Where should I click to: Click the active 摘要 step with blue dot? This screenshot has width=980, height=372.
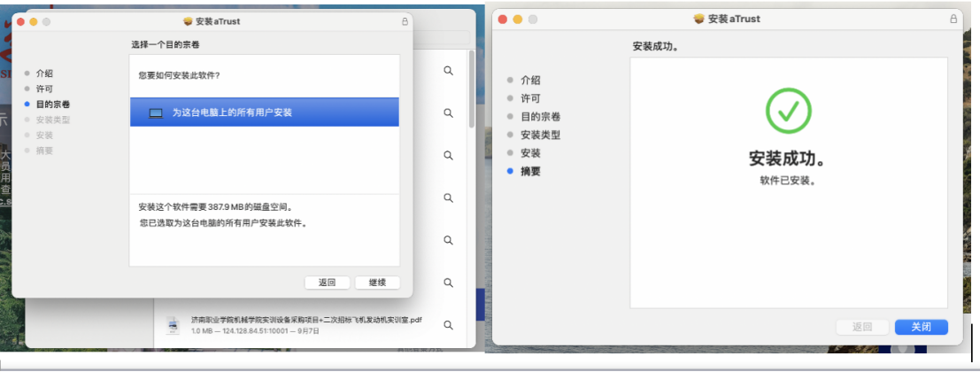click(530, 171)
